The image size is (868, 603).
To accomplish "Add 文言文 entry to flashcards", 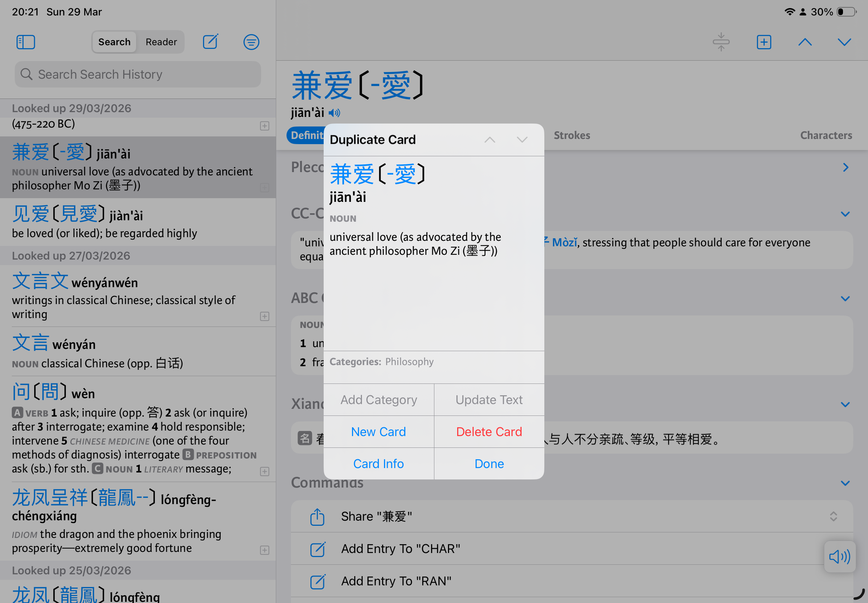I will coord(264,316).
